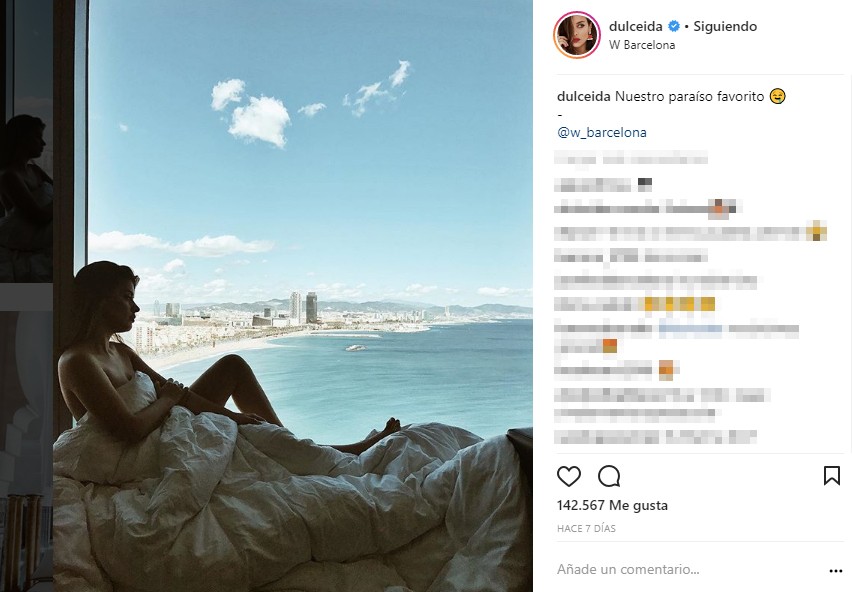Open the three-dot more options menu
The height and width of the screenshot is (592, 852).
836,570
